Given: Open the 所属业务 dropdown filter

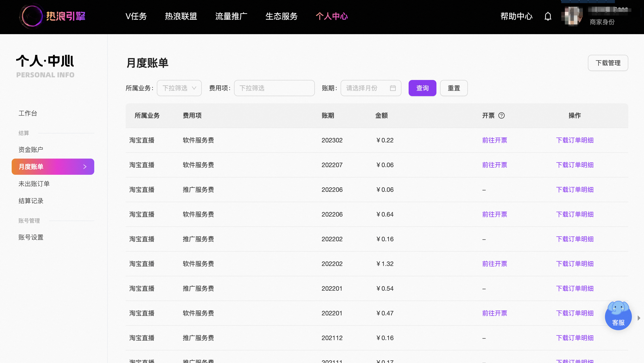Looking at the screenshot, I should pyautogui.click(x=179, y=88).
